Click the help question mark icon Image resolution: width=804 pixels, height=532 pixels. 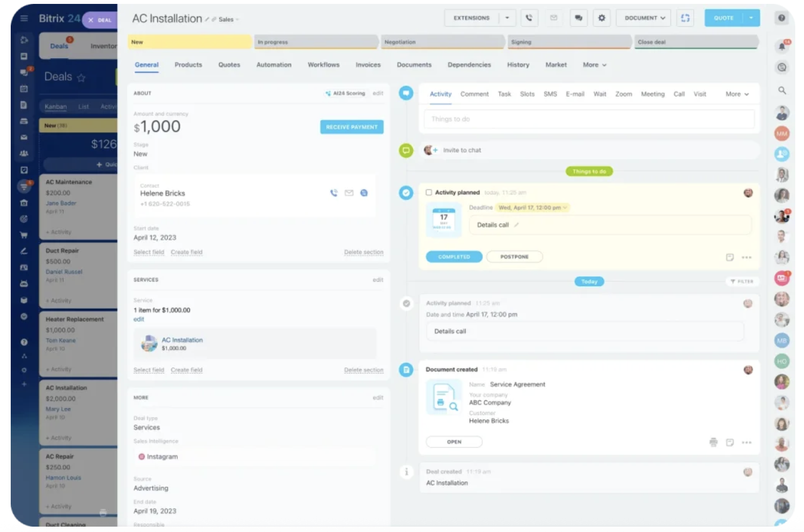pyautogui.click(x=782, y=18)
